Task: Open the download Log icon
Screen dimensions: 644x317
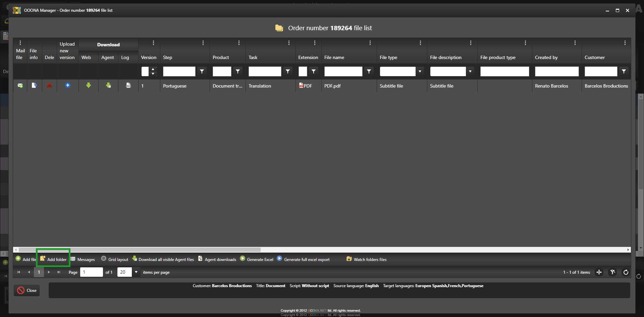Action: (128, 86)
